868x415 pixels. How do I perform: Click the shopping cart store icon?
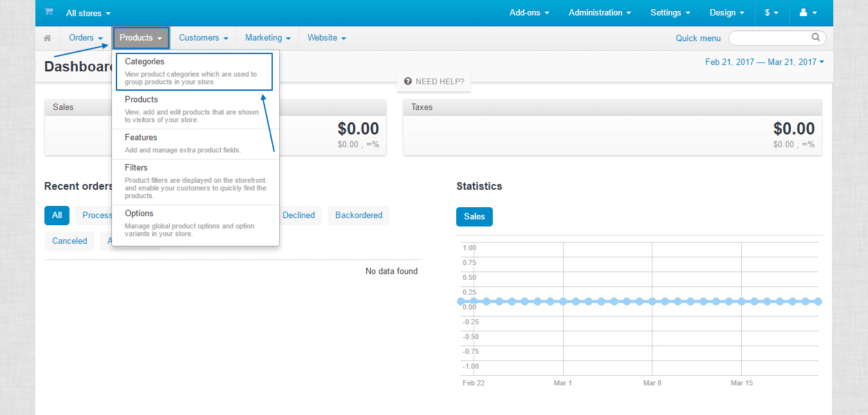[x=49, y=12]
